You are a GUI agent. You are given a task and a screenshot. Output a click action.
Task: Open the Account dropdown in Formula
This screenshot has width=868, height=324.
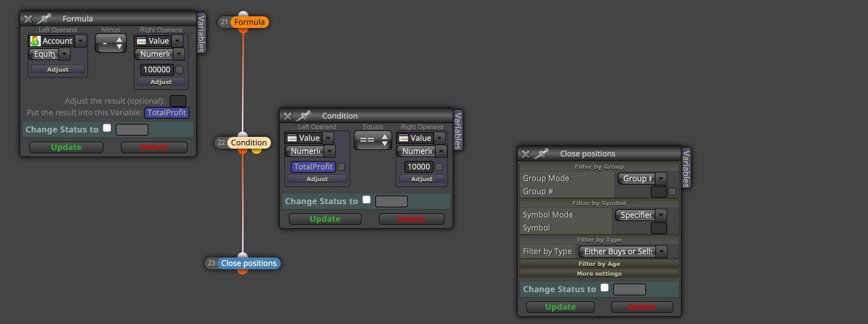click(x=81, y=41)
